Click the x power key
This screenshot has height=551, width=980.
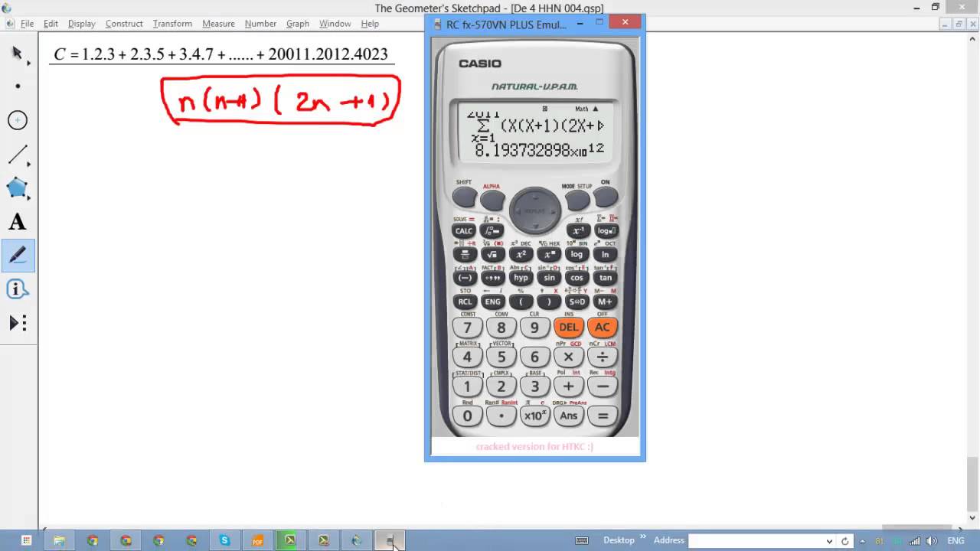549,255
